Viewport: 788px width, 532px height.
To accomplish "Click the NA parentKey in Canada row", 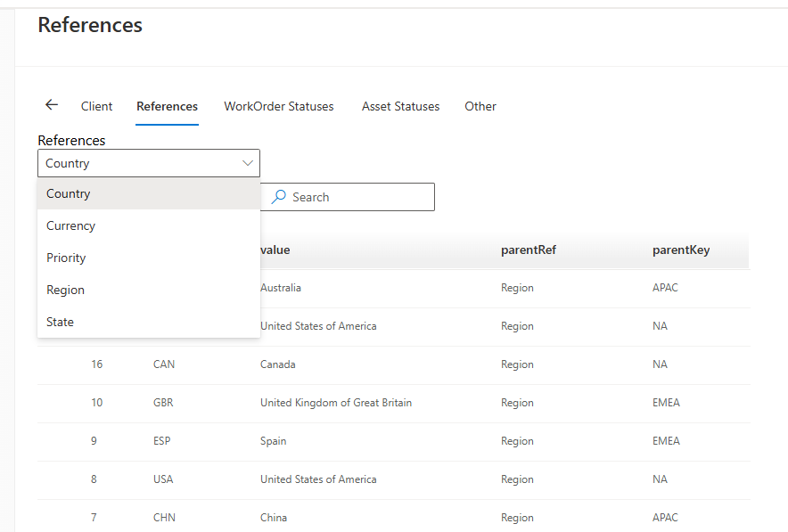I will (x=660, y=364).
